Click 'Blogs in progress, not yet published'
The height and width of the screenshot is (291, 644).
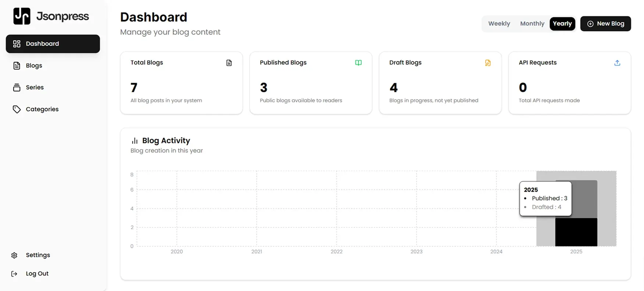click(434, 101)
